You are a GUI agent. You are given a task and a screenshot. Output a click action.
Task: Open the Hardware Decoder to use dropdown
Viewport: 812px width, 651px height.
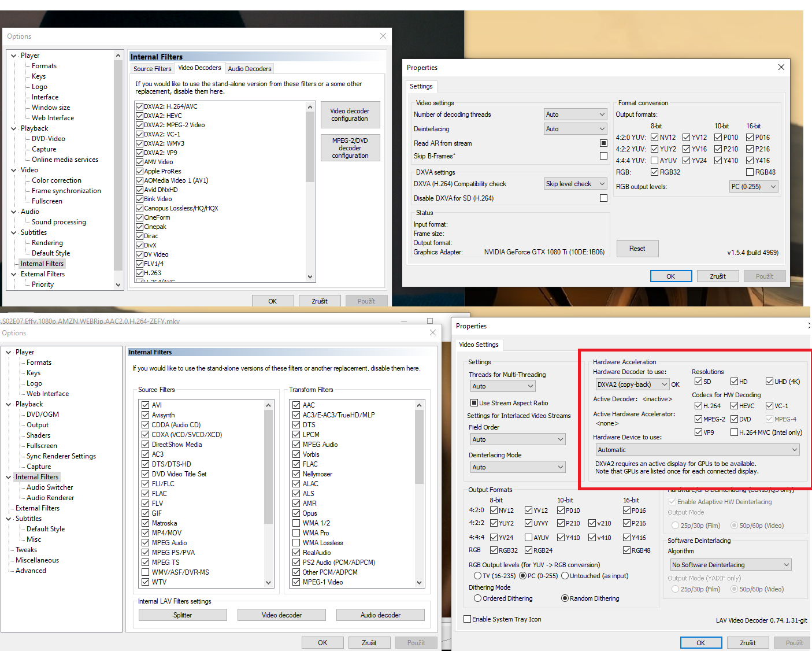632,384
